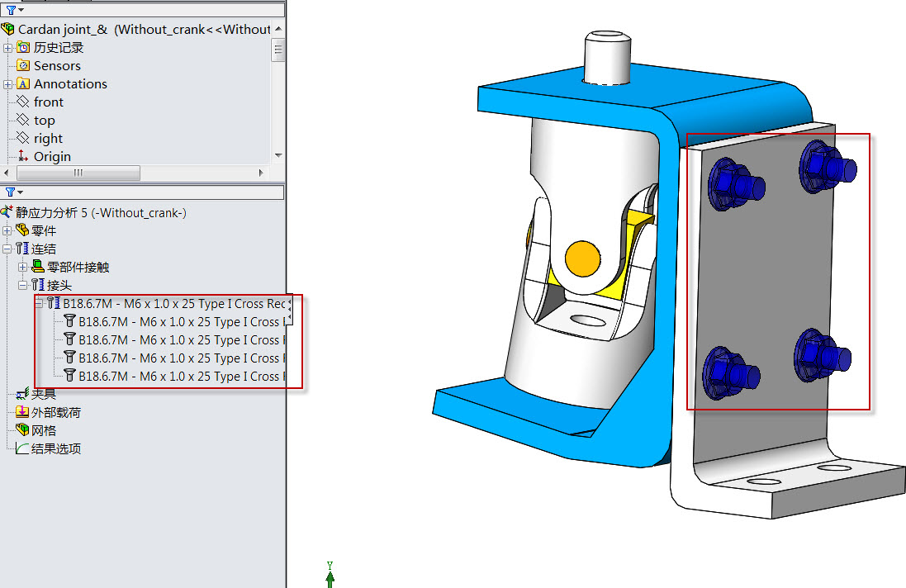Click the upper-left blue bolt on the plate
The width and height of the screenshot is (906, 588).
pyautogui.click(x=729, y=183)
